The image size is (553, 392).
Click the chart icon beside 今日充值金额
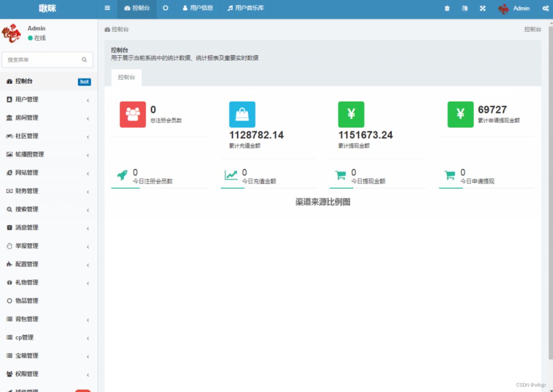tap(233, 176)
